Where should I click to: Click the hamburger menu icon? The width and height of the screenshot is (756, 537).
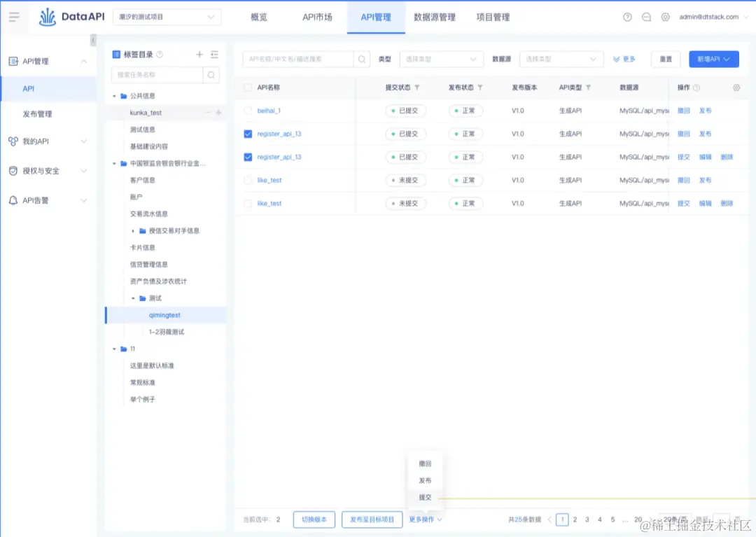pos(14,17)
